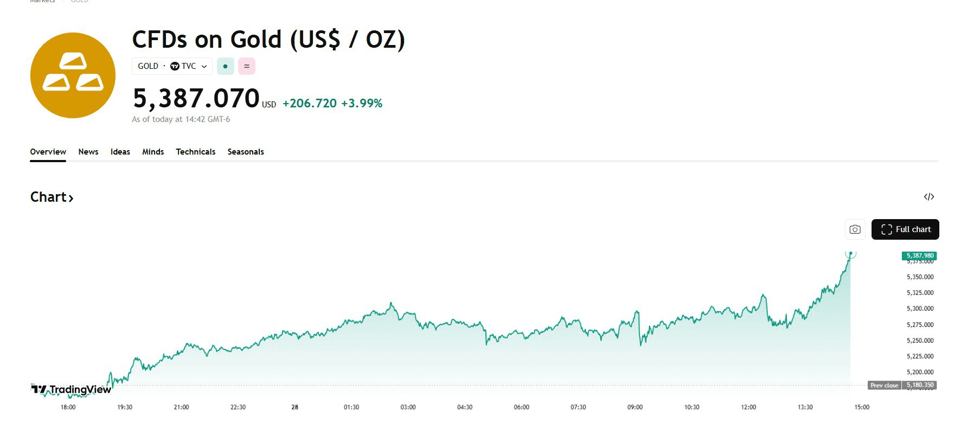Click the Prev close price label
Image resolution: width=980 pixels, height=423 pixels.
[x=884, y=386]
